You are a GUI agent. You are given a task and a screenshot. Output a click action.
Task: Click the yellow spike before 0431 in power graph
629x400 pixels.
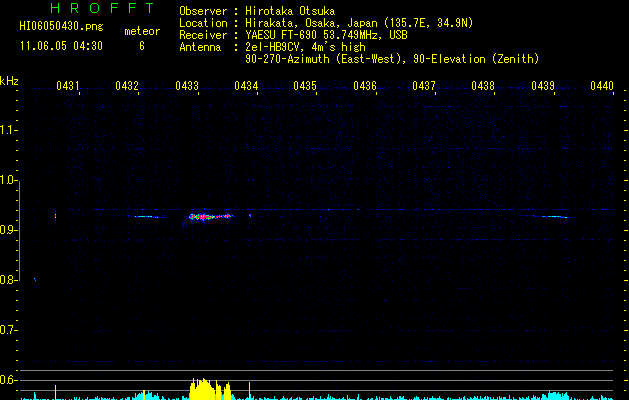(55, 392)
